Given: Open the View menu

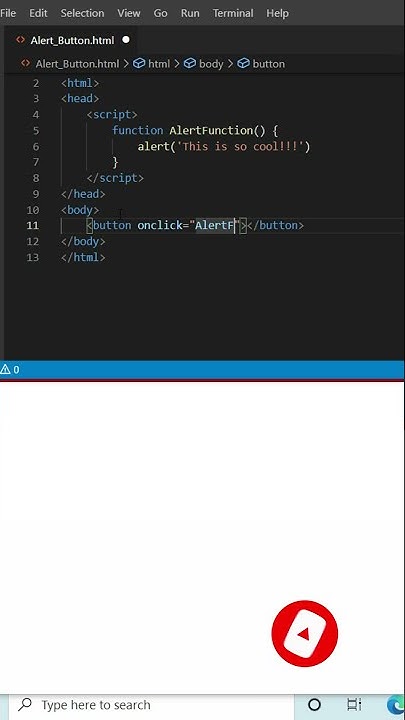Looking at the screenshot, I should click(x=129, y=13).
